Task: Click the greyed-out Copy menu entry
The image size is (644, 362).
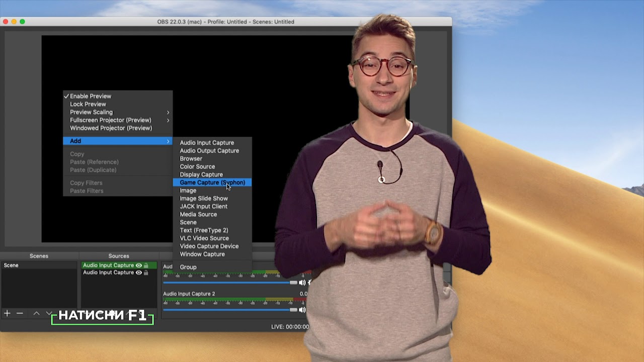Action: (118, 154)
